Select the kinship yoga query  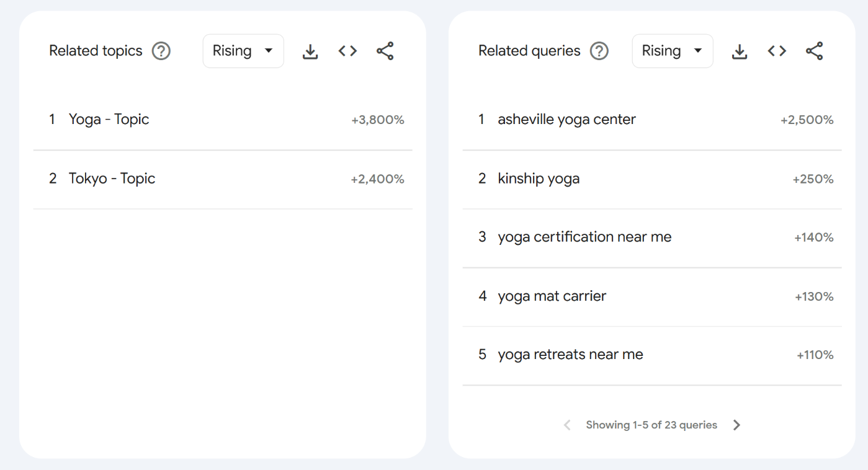coord(539,178)
